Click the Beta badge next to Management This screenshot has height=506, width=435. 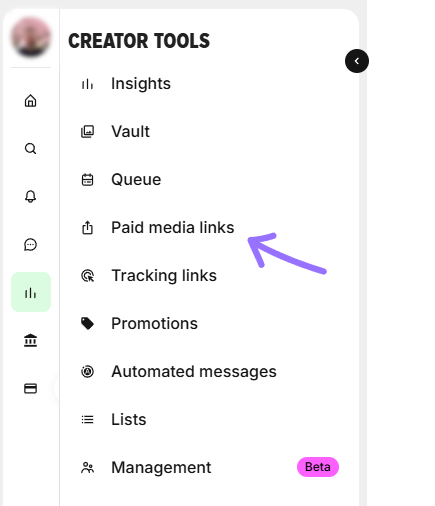pos(318,467)
